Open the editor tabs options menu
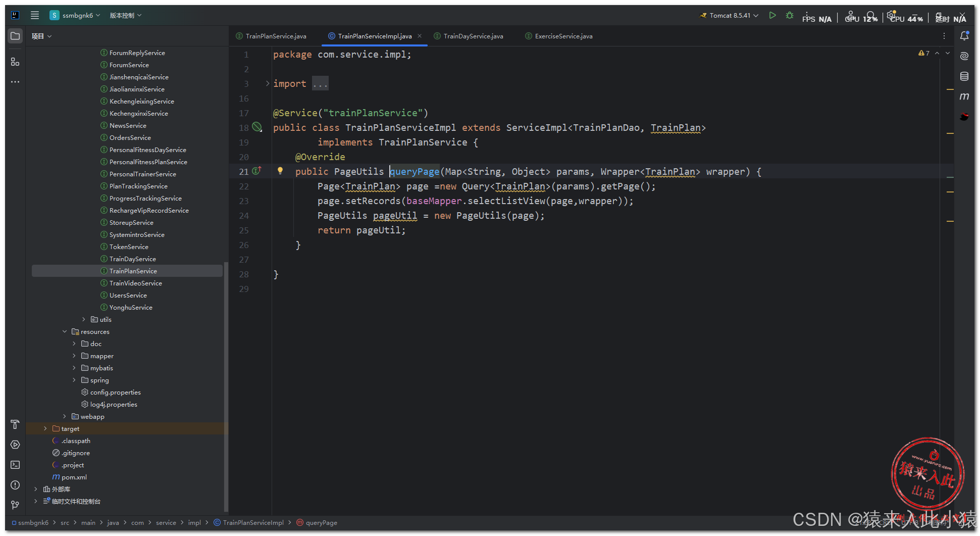This screenshot has height=536, width=980. click(944, 36)
